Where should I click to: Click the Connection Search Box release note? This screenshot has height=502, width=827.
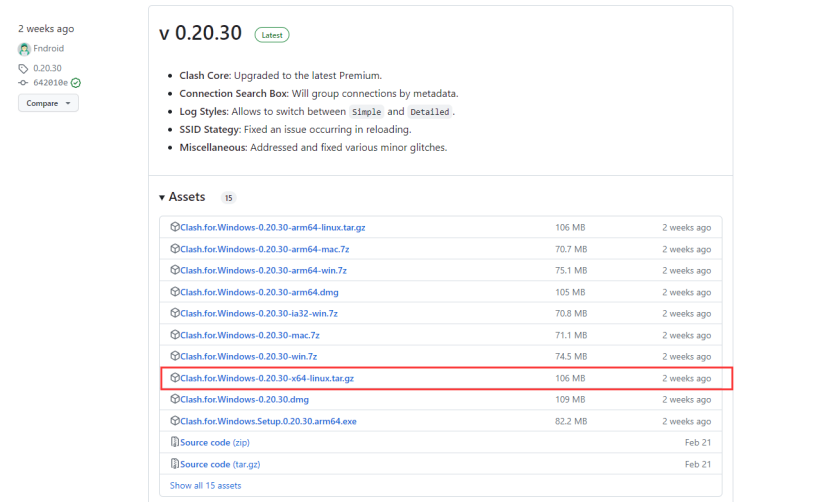point(319,93)
